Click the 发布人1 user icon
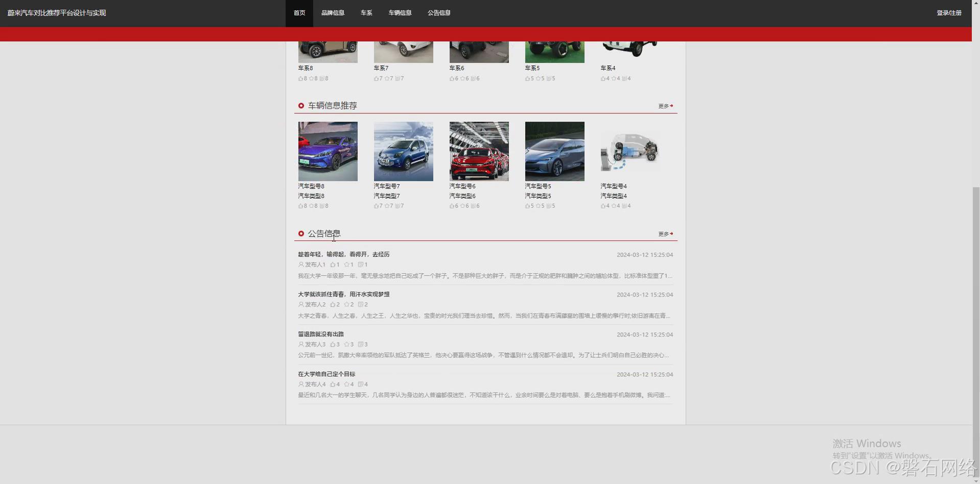Viewport: 980px width, 484px height. [301, 264]
